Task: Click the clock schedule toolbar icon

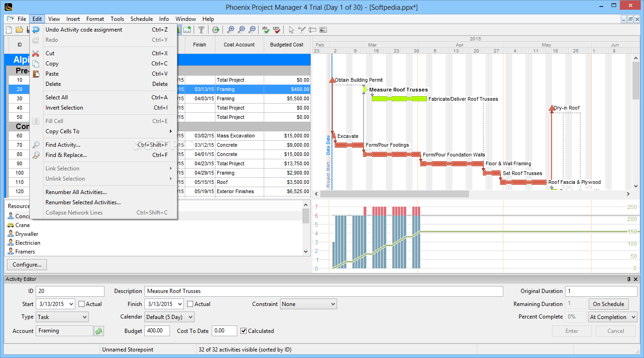Action: tap(215, 30)
